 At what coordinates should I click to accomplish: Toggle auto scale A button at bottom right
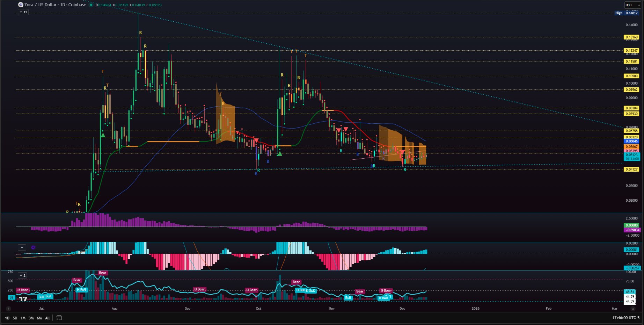(x=633, y=309)
